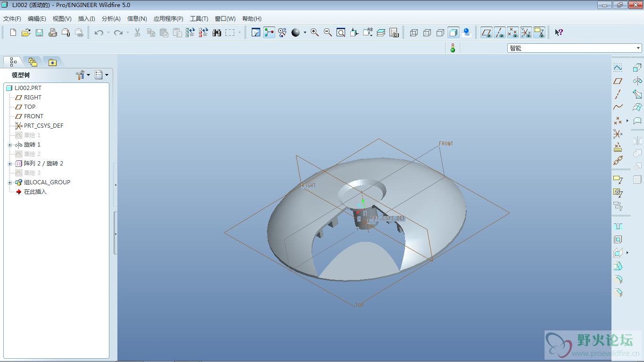Switch to wireframe display mode
Viewport: 644px width, 362px height.
coord(414,33)
